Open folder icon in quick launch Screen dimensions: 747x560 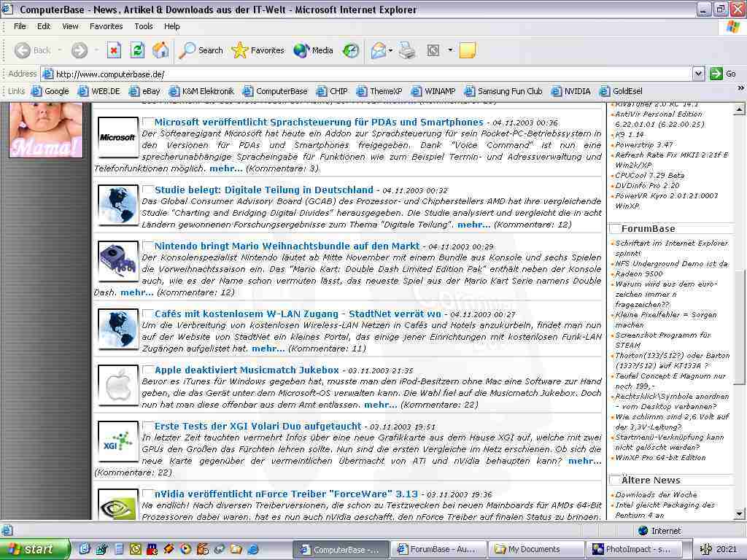click(236, 549)
